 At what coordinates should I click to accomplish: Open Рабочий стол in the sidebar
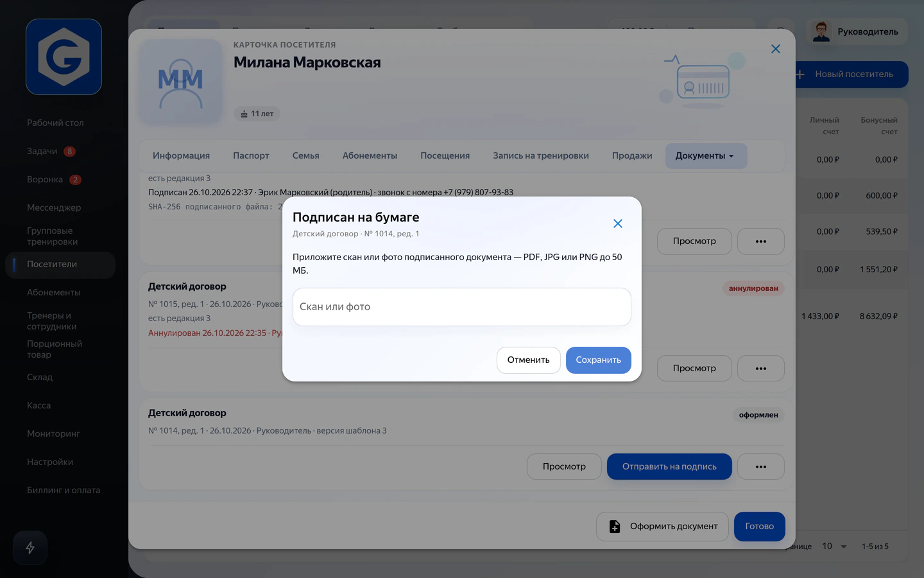55,123
